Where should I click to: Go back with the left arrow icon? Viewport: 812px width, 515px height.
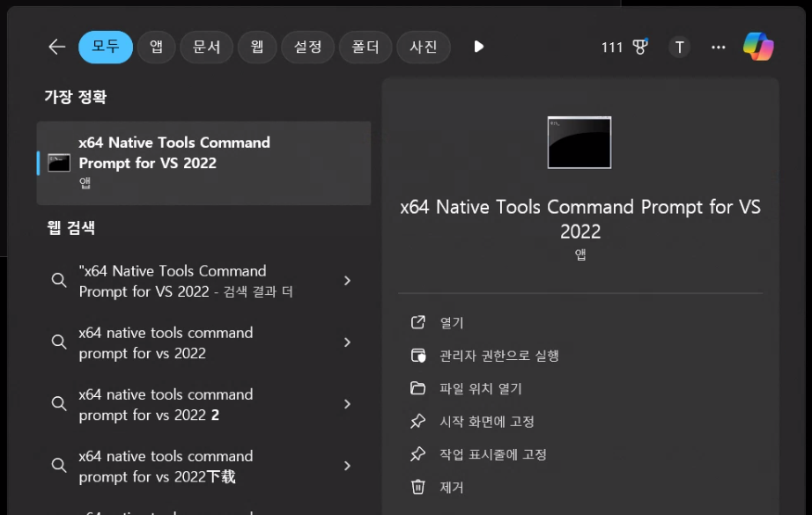tap(57, 48)
